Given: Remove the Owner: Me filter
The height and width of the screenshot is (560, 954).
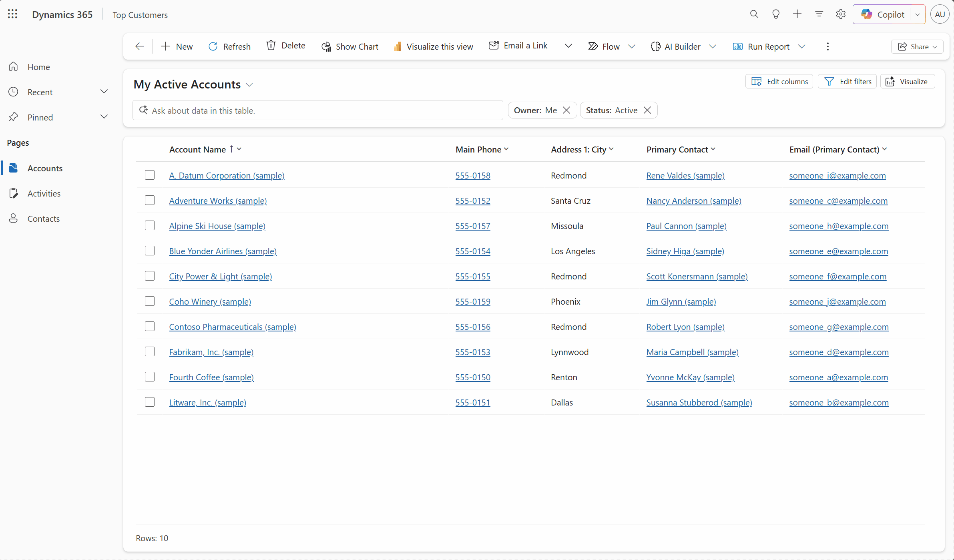Looking at the screenshot, I should coord(566,110).
